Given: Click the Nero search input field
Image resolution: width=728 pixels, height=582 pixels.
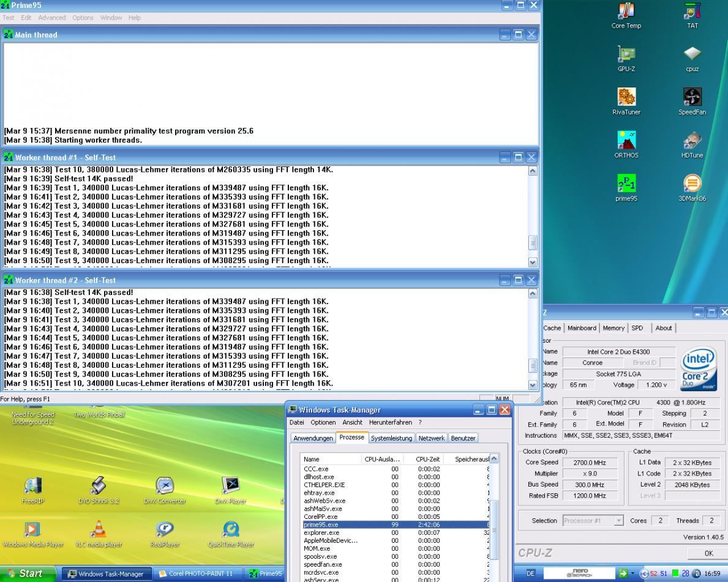Looking at the screenshot, I should (x=579, y=573).
